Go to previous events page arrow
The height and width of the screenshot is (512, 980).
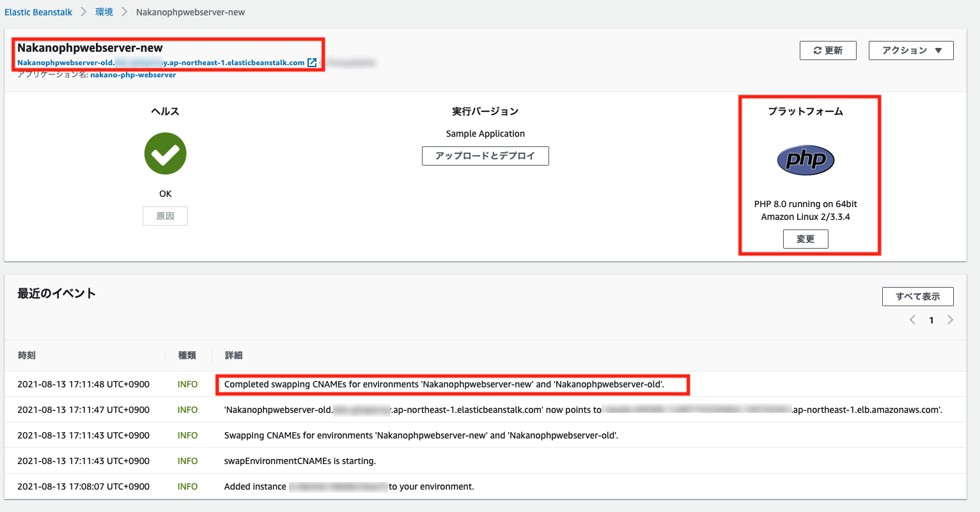[x=912, y=320]
